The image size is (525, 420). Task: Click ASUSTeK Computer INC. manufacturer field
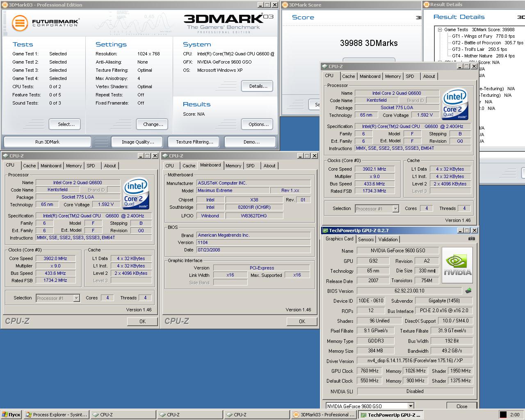point(253,183)
